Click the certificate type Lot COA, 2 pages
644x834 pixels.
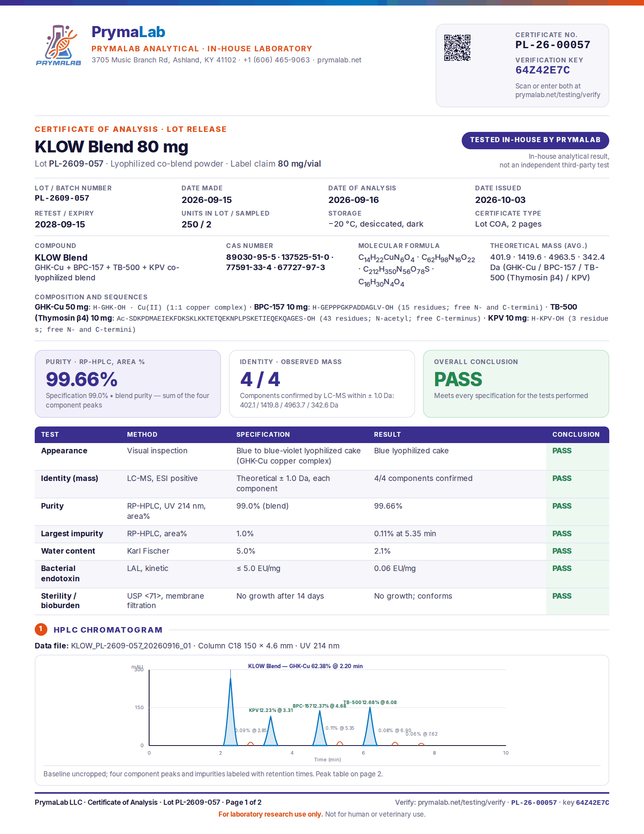(x=508, y=224)
